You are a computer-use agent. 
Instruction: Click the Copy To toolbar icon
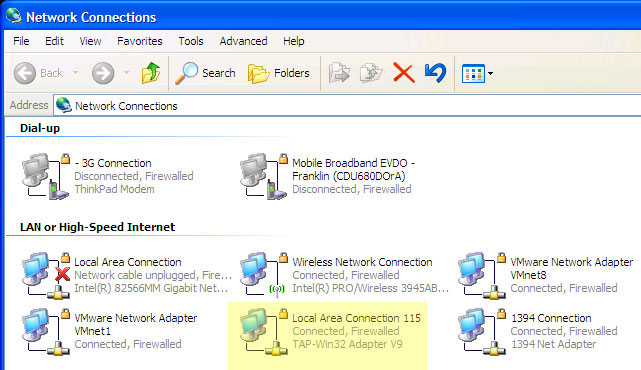(371, 73)
